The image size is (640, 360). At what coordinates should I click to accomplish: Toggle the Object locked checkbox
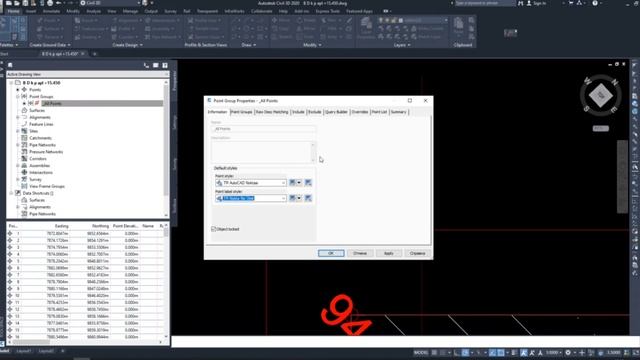(213, 229)
